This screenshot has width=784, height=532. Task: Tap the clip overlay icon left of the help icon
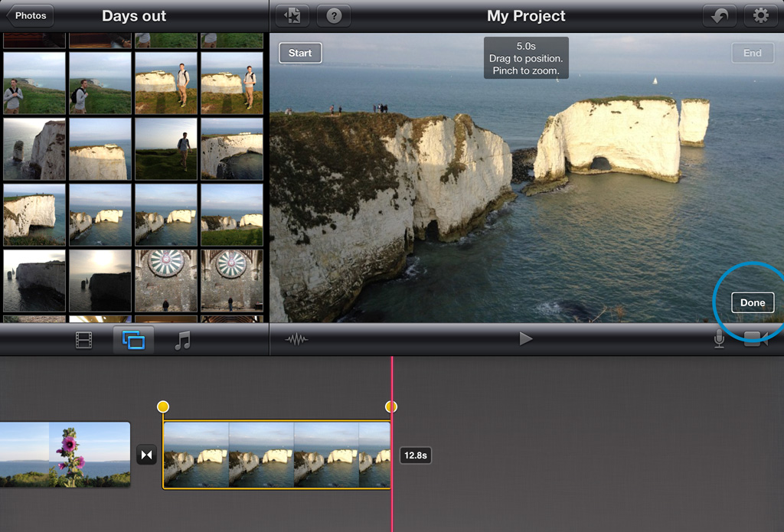point(292,15)
